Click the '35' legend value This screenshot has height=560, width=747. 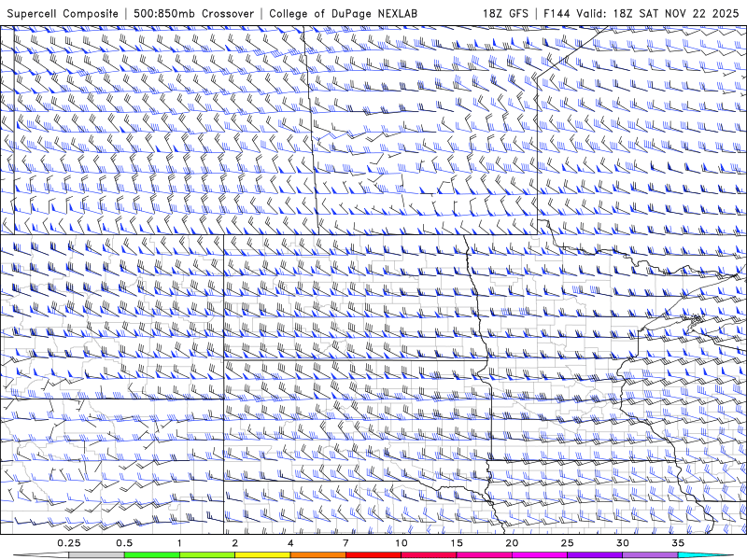(x=678, y=543)
